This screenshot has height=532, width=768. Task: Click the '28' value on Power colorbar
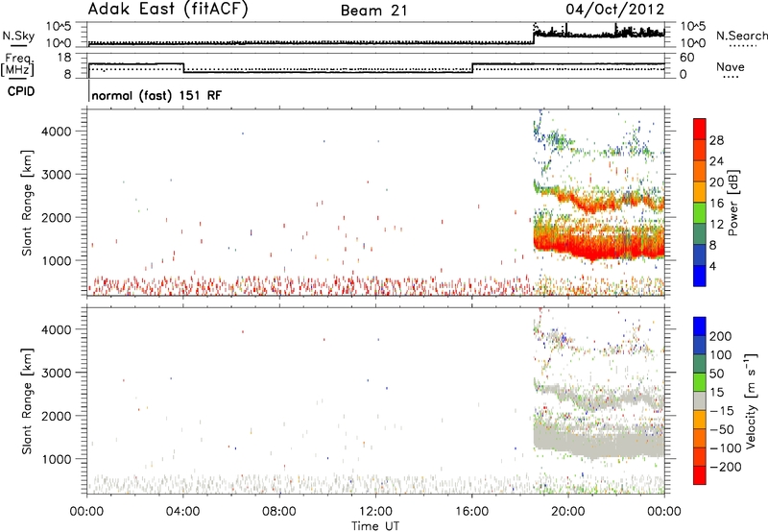coord(716,140)
